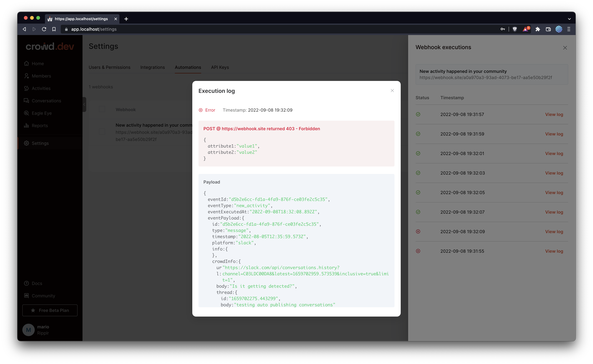Close the Webhook executions panel
The width and height of the screenshot is (593, 364).
point(565,48)
